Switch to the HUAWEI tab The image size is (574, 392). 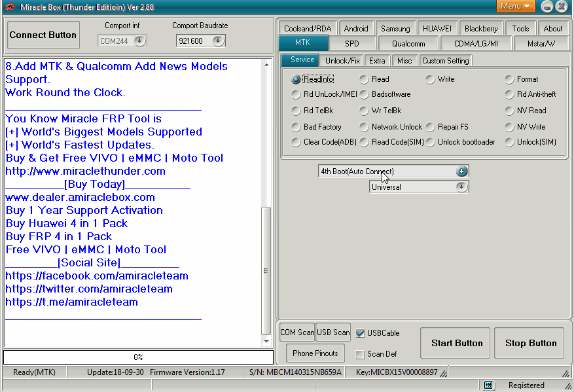click(437, 29)
